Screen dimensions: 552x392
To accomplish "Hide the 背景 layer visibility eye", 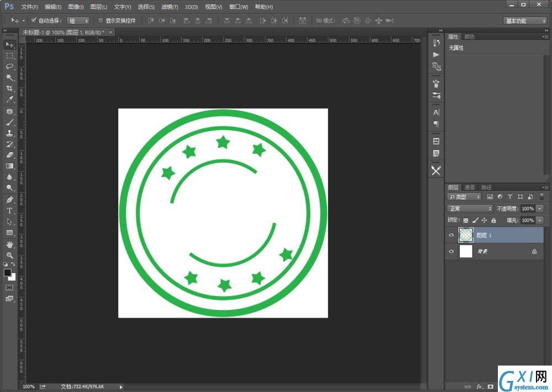I will [452, 251].
